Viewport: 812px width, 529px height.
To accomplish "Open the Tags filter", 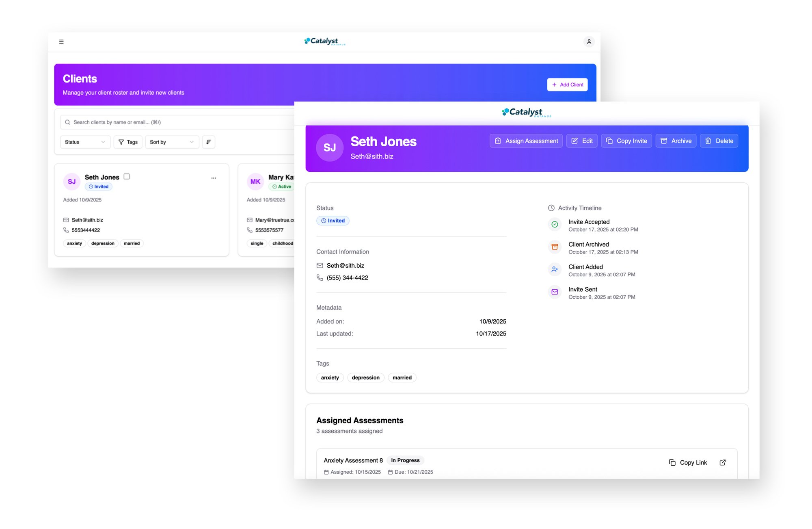I will tap(128, 142).
